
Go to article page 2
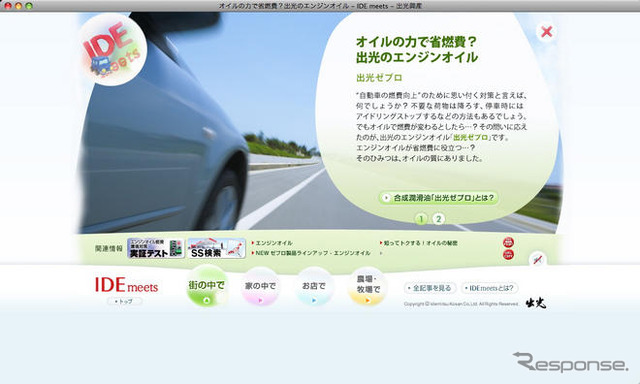[x=438, y=219]
